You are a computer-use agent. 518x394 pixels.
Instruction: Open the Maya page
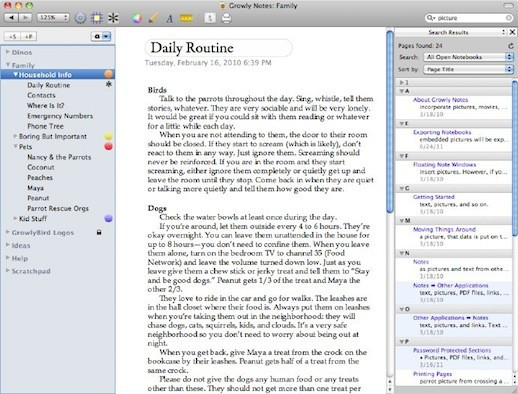tap(35, 188)
